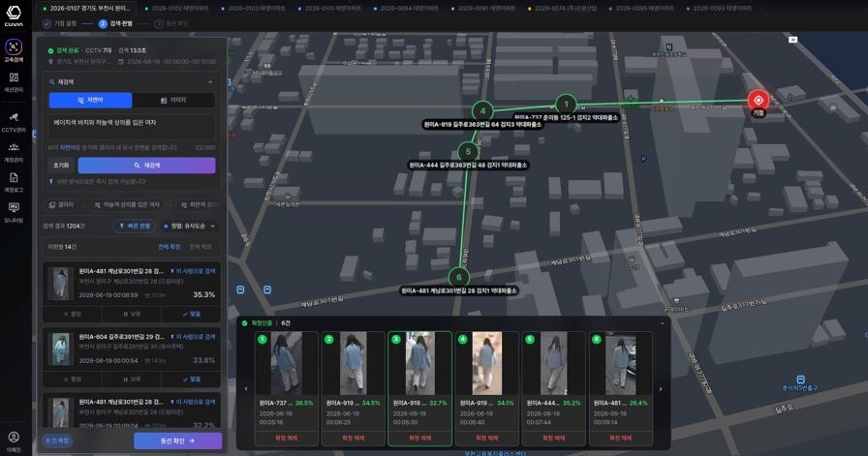This screenshot has height=456, width=868.
Task: Open confirmed person thumbnail 4
Action: [486, 363]
